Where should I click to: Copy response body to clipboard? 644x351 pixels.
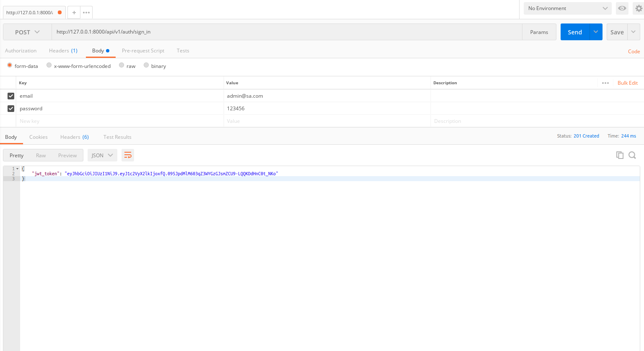pyautogui.click(x=620, y=155)
